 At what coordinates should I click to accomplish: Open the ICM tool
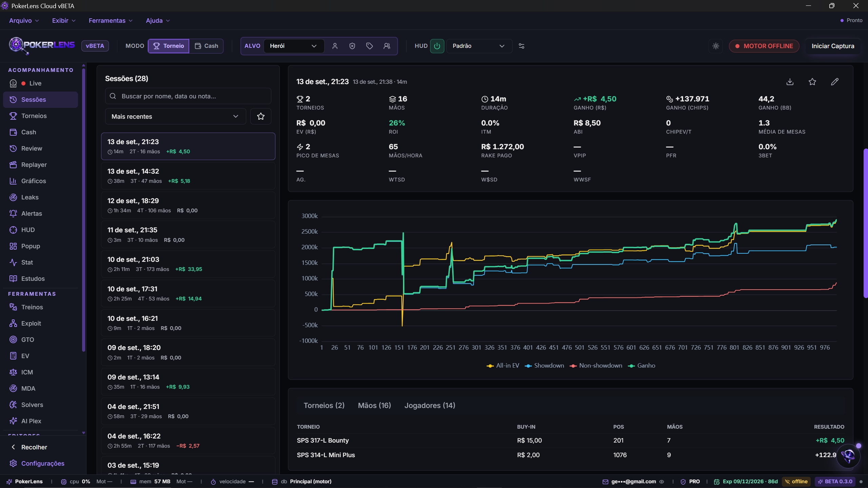(40, 372)
